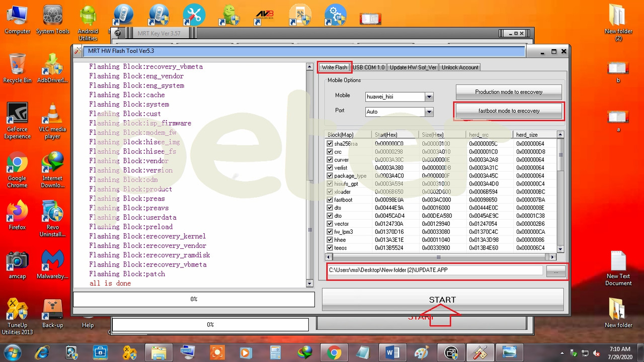Open Paint from taskbar

coord(421,352)
